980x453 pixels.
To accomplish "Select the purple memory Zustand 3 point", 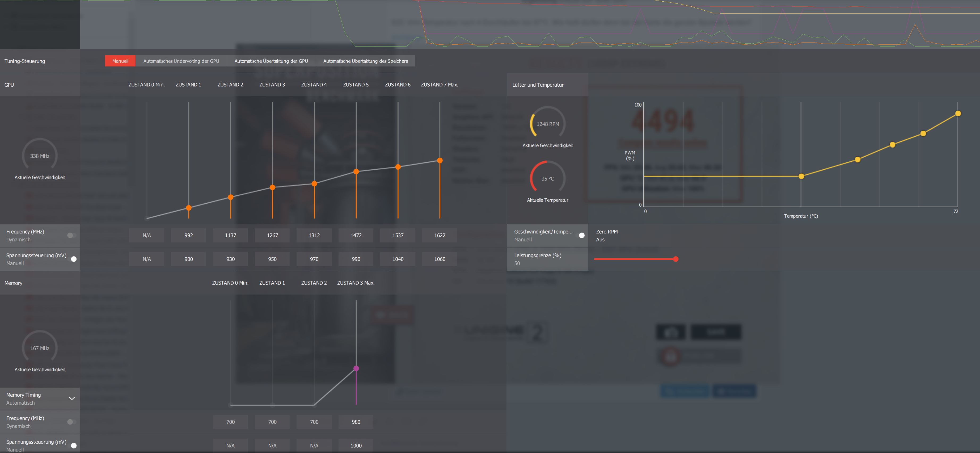I will [x=356, y=368].
